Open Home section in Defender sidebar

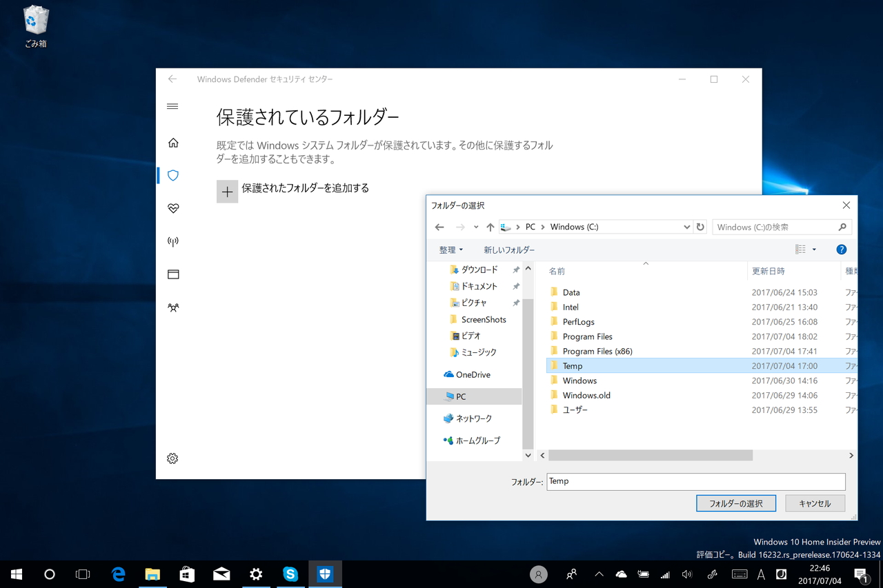(172, 142)
